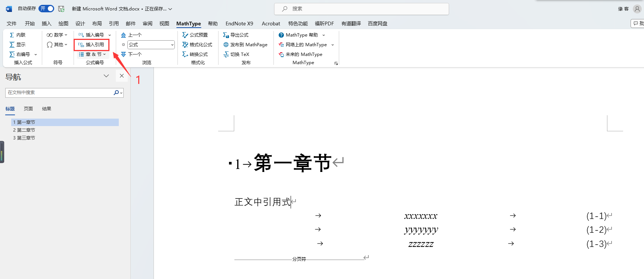The height and width of the screenshot is (279, 644).
Task: Click the line 正文中引用式
Action: pyautogui.click(x=262, y=202)
